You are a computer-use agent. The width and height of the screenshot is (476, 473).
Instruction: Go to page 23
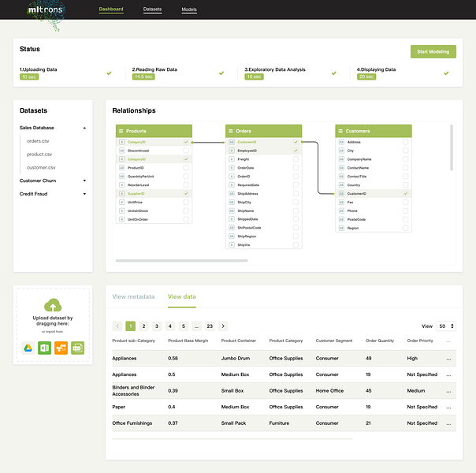point(210,326)
